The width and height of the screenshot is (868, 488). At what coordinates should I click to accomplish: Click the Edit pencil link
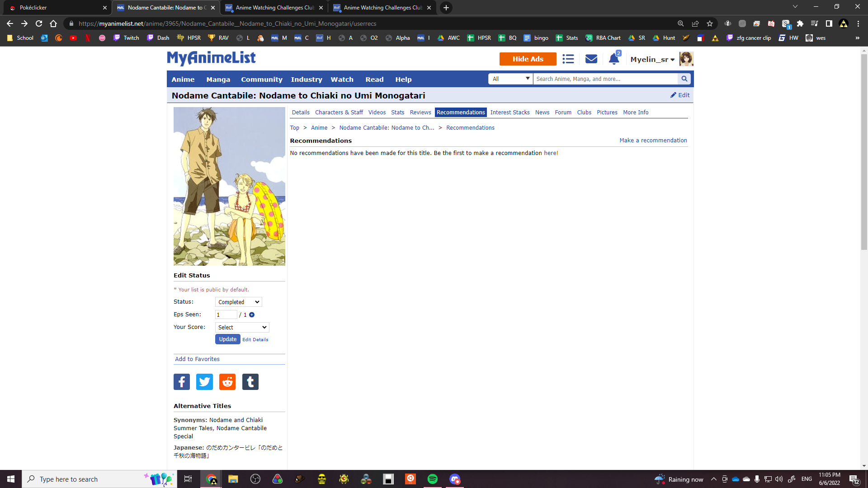680,95
